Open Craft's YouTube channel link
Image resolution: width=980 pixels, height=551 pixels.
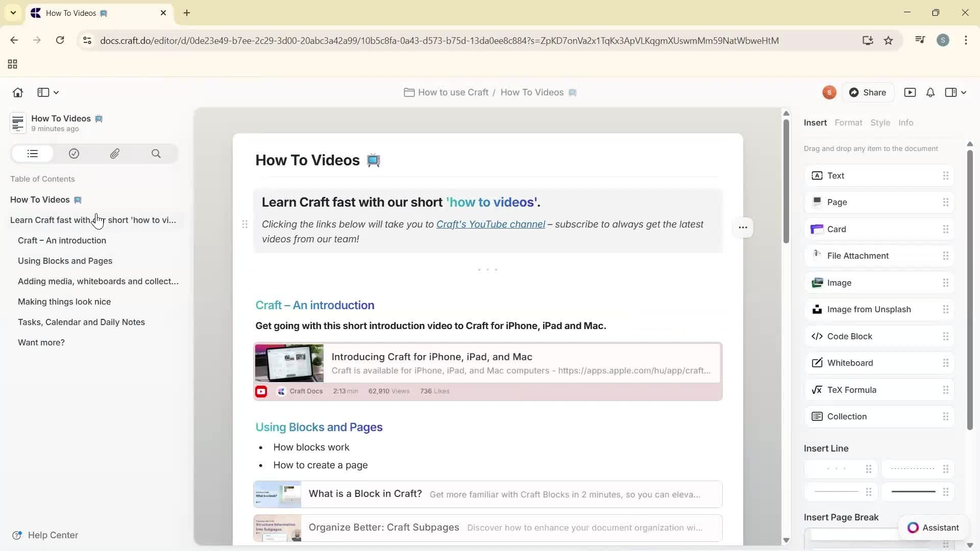click(491, 224)
